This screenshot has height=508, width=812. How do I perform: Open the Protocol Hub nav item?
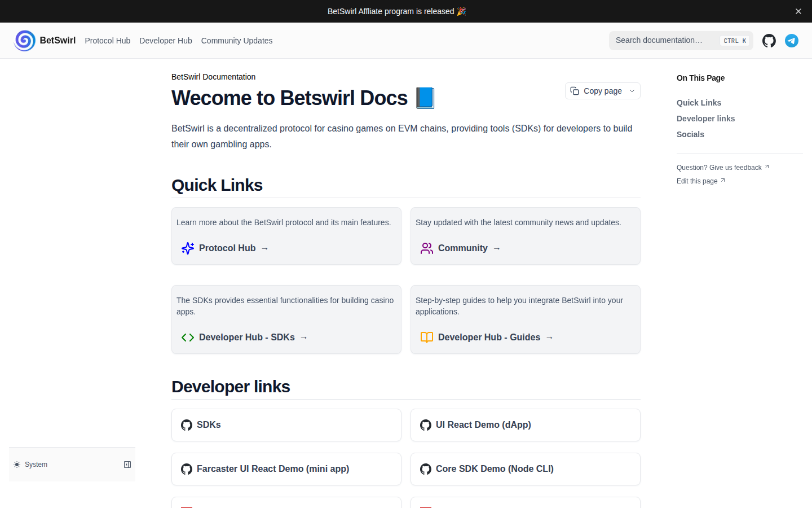tap(108, 41)
